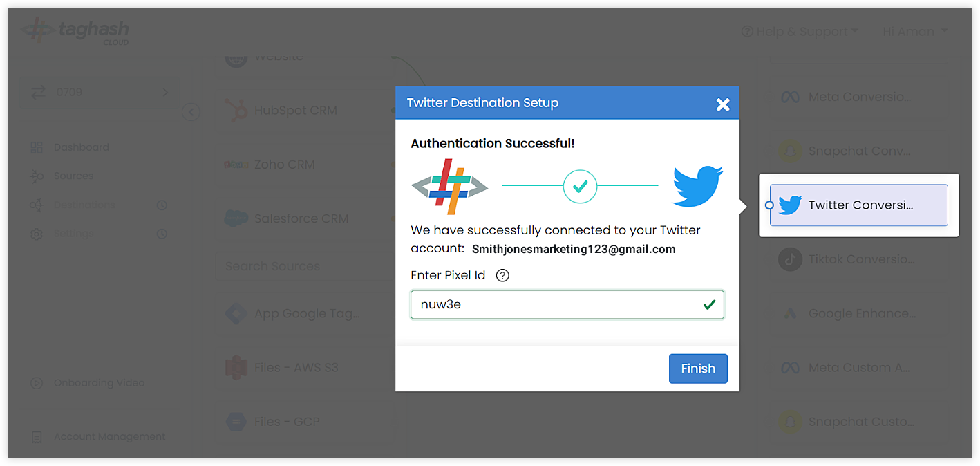Expand the 0709 workspace selector

click(100, 92)
